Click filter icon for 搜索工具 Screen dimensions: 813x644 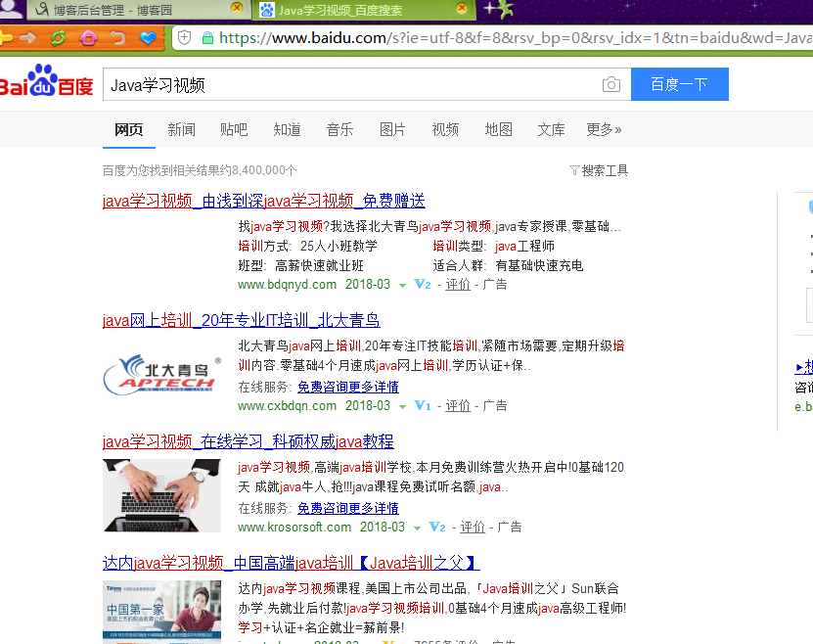[x=574, y=170]
